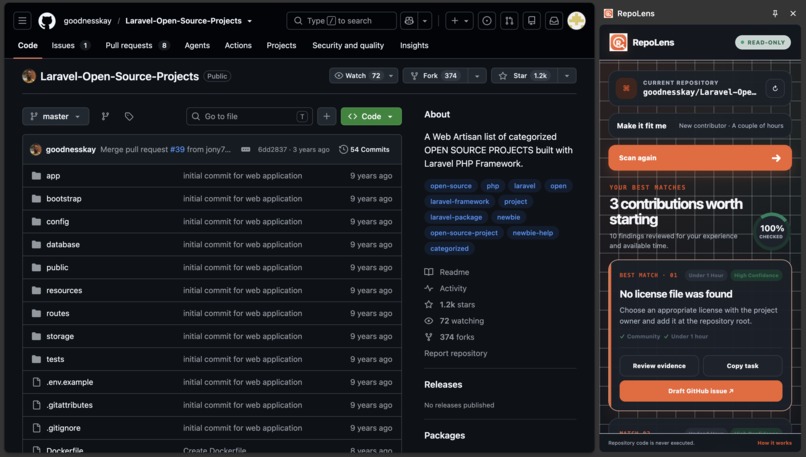Focus the Go to file field

249,116
